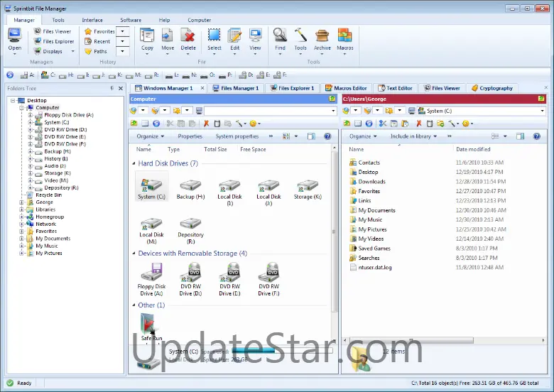Viewport: 554px width, 392px height.
Task: Close Windows Manager 1 tab
Action: click(202, 88)
